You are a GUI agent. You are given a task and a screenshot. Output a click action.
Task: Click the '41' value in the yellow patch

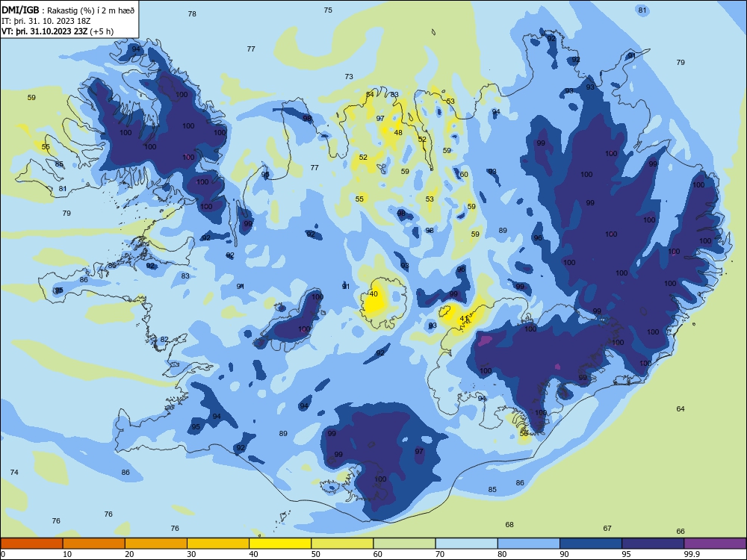(464, 319)
